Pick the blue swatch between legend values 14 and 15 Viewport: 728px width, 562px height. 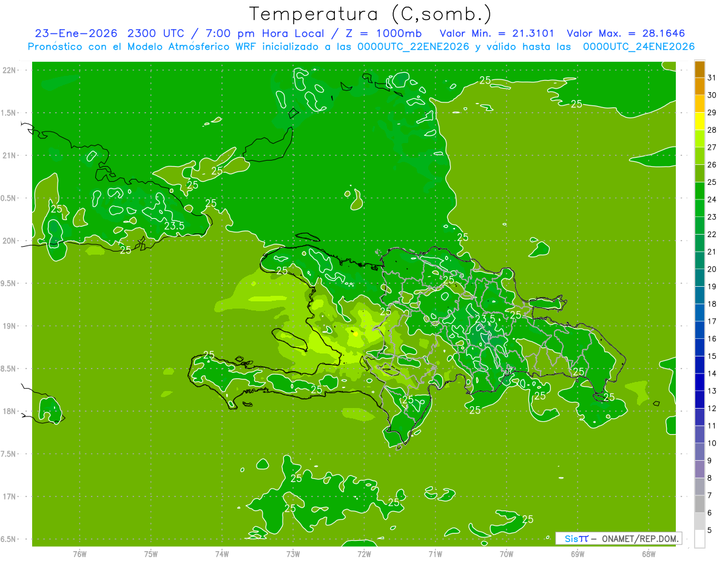click(699, 365)
